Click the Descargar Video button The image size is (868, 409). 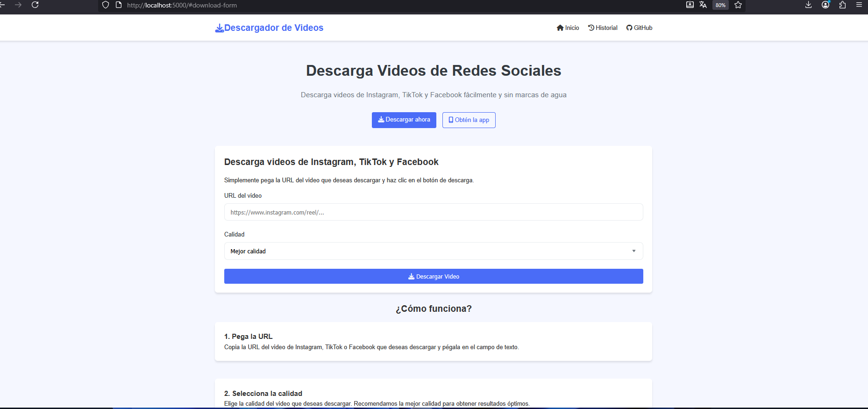click(x=434, y=276)
